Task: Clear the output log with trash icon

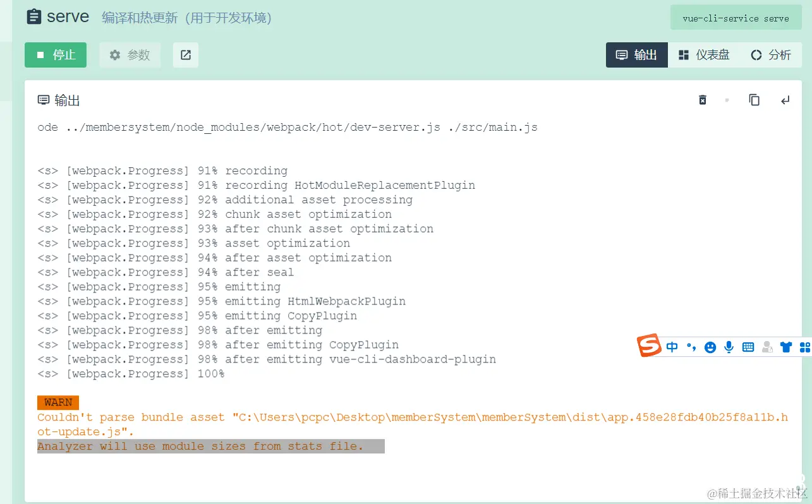Action: [x=703, y=100]
